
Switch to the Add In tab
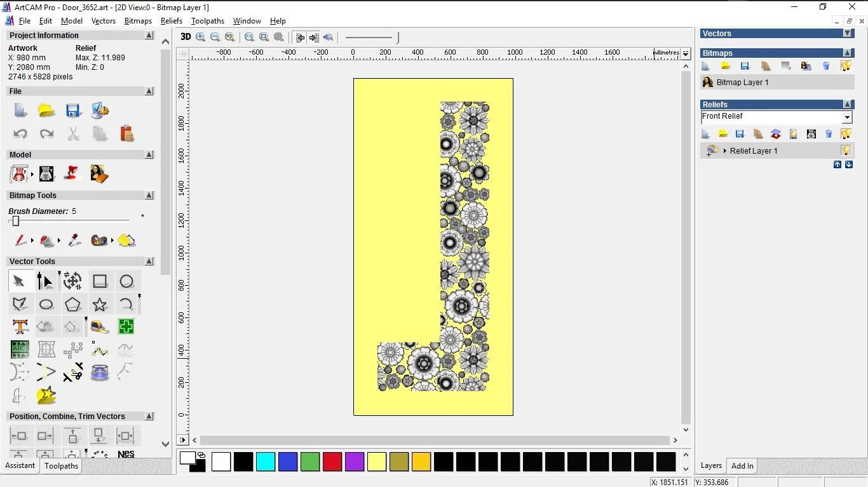[742, 465]
